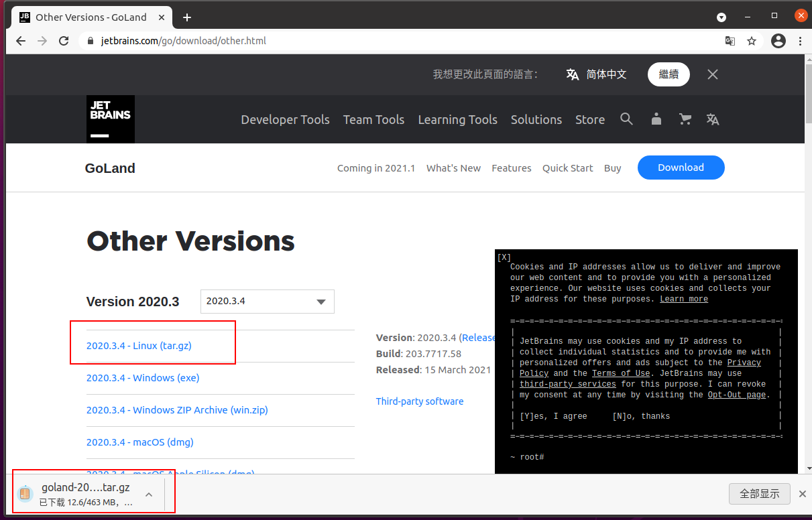
Task: Expand download item options chevron
Action: coord(149,495)
